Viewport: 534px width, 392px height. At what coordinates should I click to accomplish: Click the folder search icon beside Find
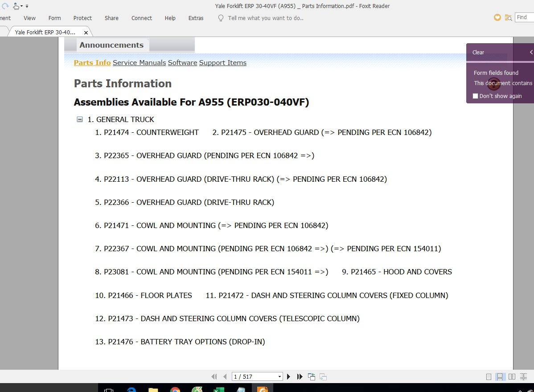click(508, 18)
